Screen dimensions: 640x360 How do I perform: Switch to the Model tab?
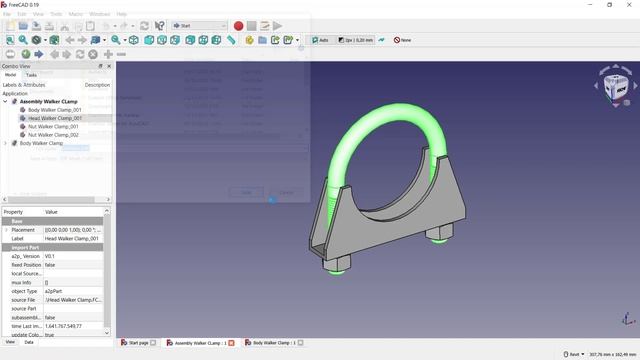(x=11, y=75)
